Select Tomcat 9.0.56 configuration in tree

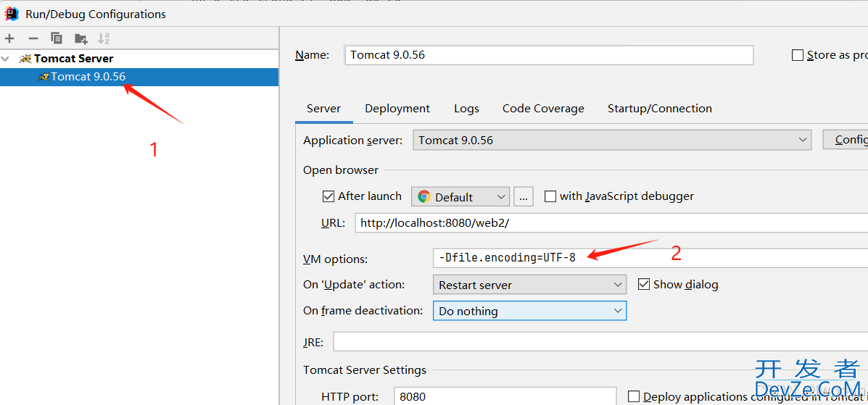click(x=139, y=77)
